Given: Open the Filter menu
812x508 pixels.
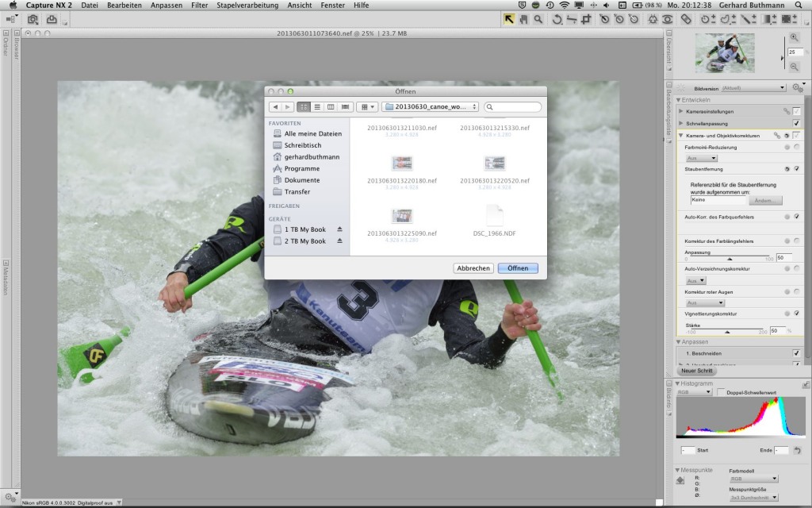Looking at the screenshot, I should 199,6.
